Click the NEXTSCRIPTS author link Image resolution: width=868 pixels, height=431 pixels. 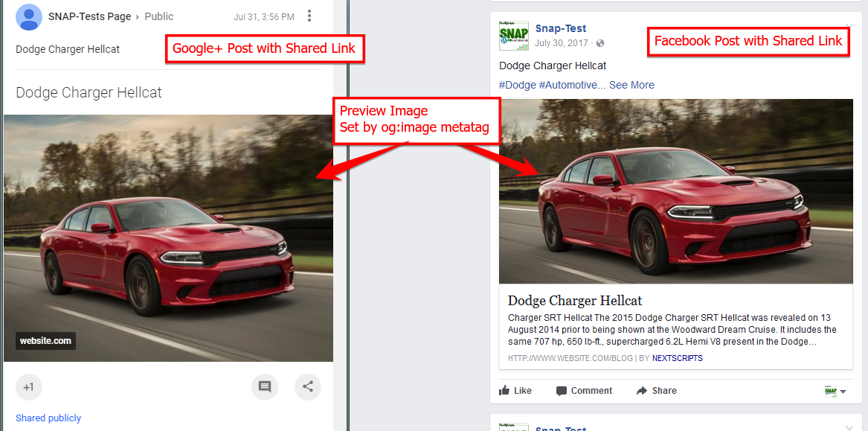(x=678, y=359)
